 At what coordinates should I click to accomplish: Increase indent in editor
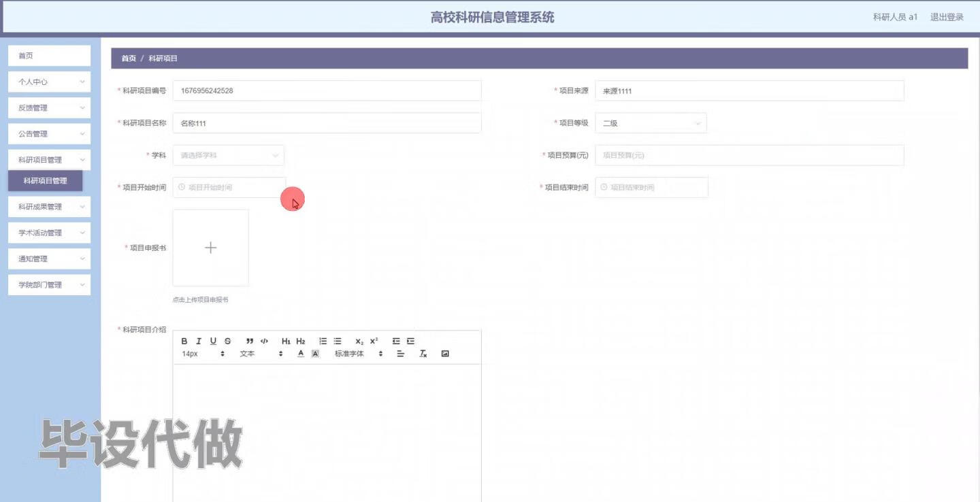[x=410, y=341]
